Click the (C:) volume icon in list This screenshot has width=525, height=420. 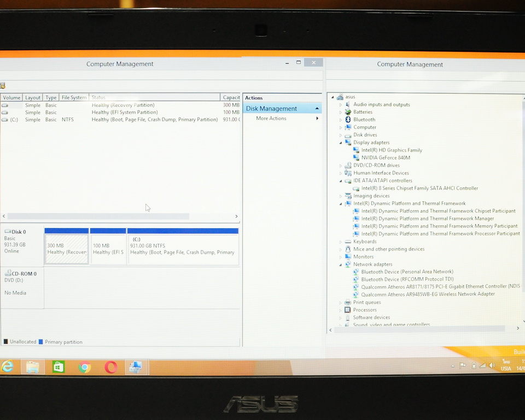click(5, 120)
